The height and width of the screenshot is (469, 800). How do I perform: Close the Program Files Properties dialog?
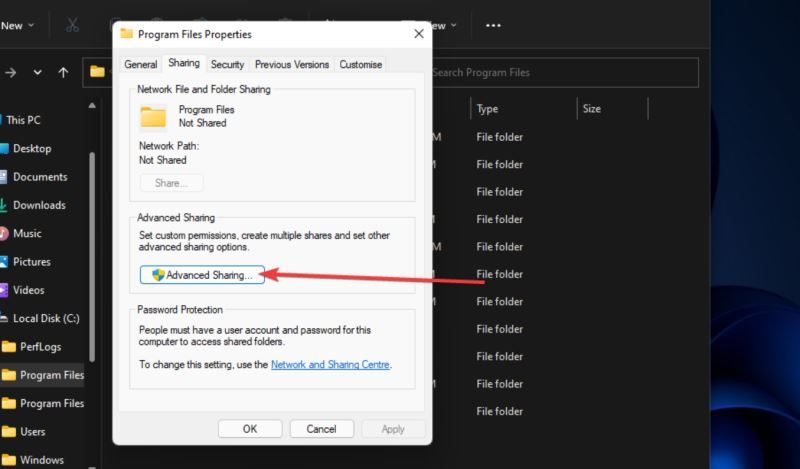click(418, 33)
